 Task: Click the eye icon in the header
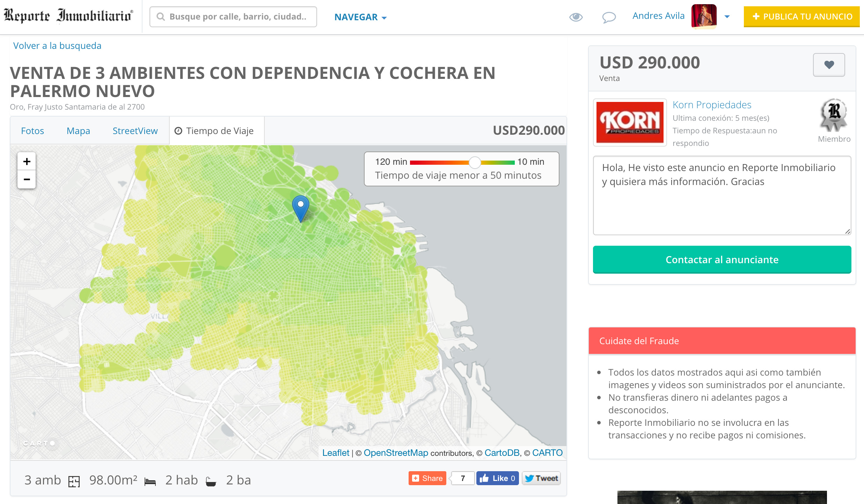tap(576, 16)
